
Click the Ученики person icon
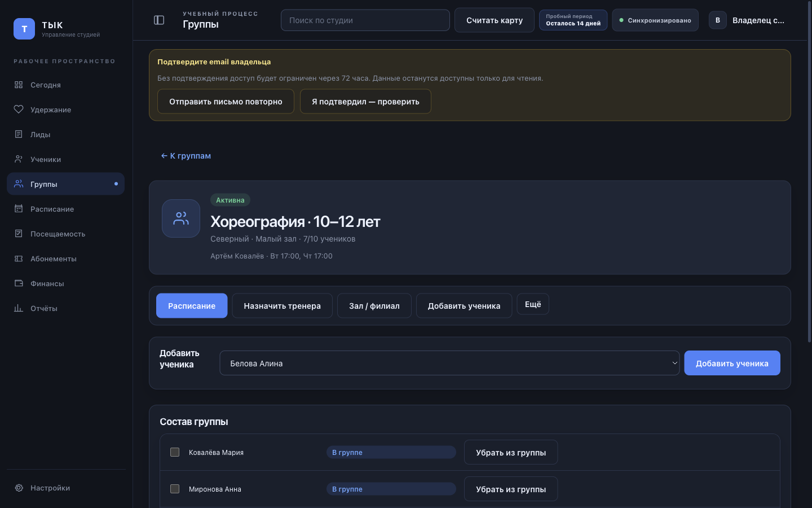click(x=19, y=159)
